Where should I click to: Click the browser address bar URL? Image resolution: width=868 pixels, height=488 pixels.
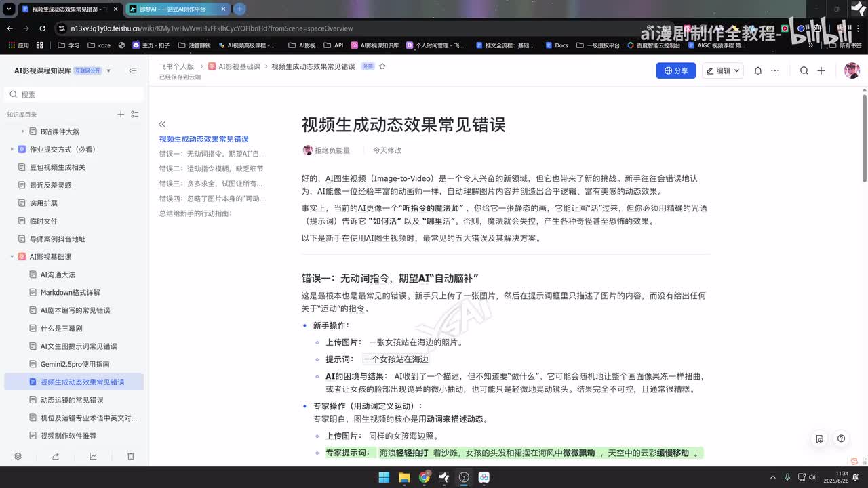(x=212, y=28)
